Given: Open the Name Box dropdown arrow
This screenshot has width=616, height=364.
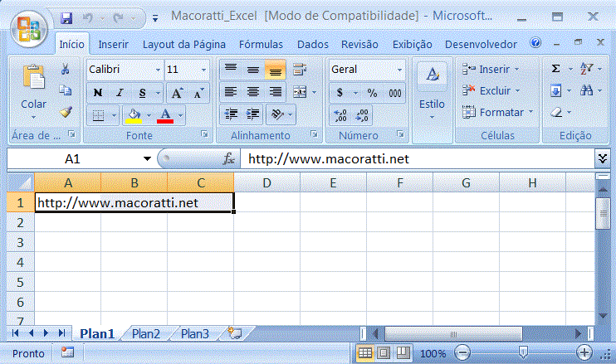Looking at the screenshot, I should pos(147,159).
